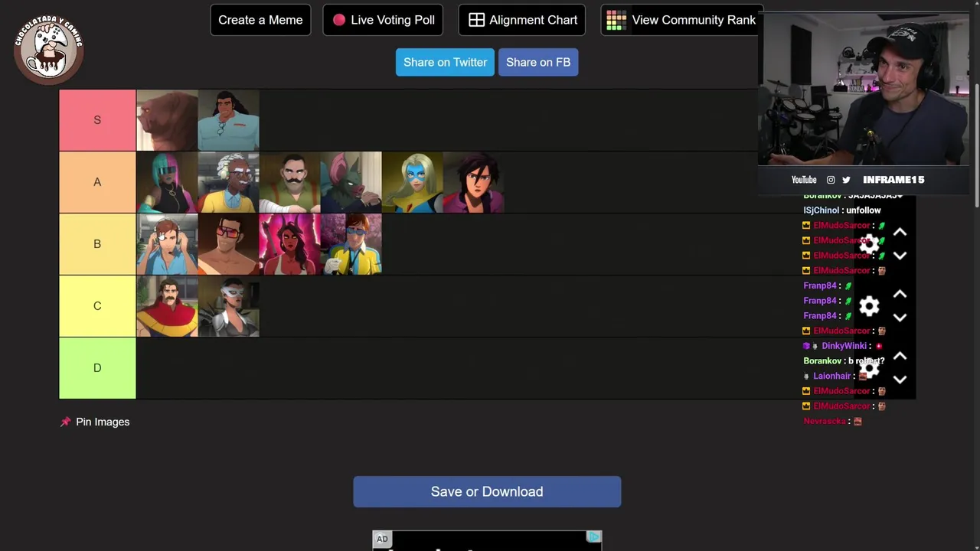Share the tier list on Twitter
This screenshot has height=551, width=980.
(445, 62)
